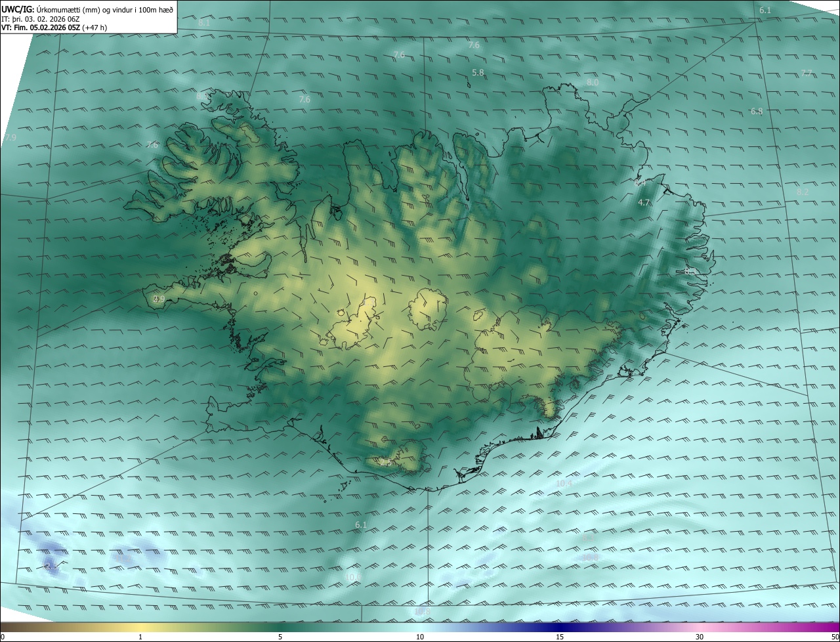Click the 6.8 value label on the map
The height and width of the screenshot is (642, 840).
click(757, 112)
